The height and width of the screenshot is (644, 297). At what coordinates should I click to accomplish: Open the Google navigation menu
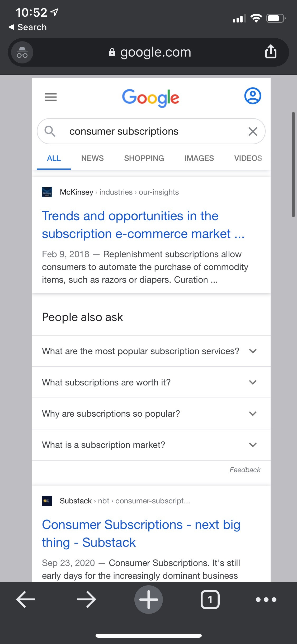(51, 97)
